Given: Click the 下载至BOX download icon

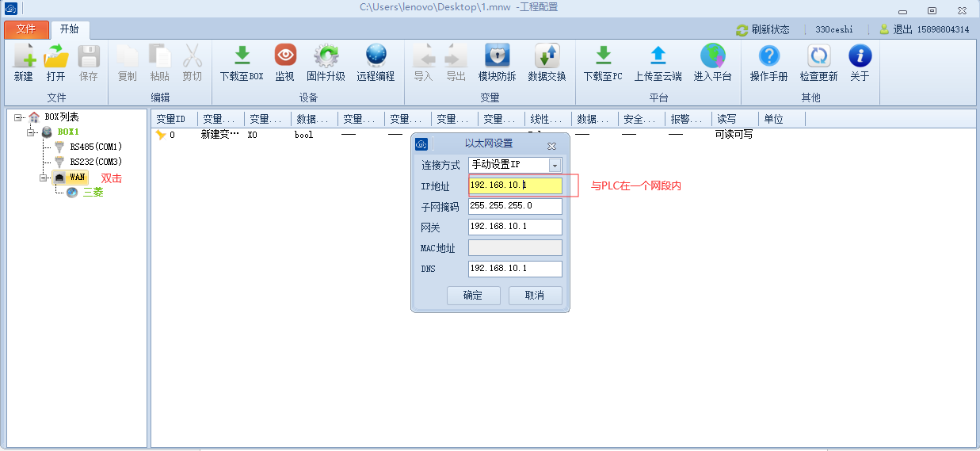Looking at the screenshot, I should pos(242,56).
